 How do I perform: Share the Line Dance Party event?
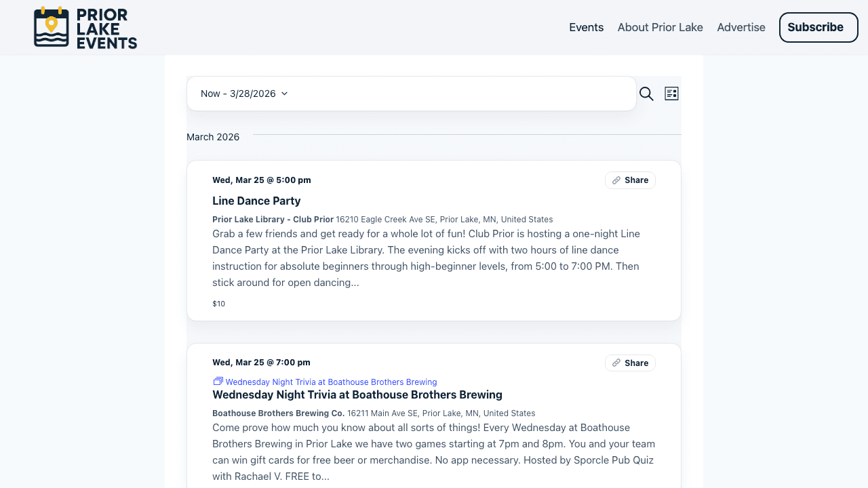[x=630, y=180]
